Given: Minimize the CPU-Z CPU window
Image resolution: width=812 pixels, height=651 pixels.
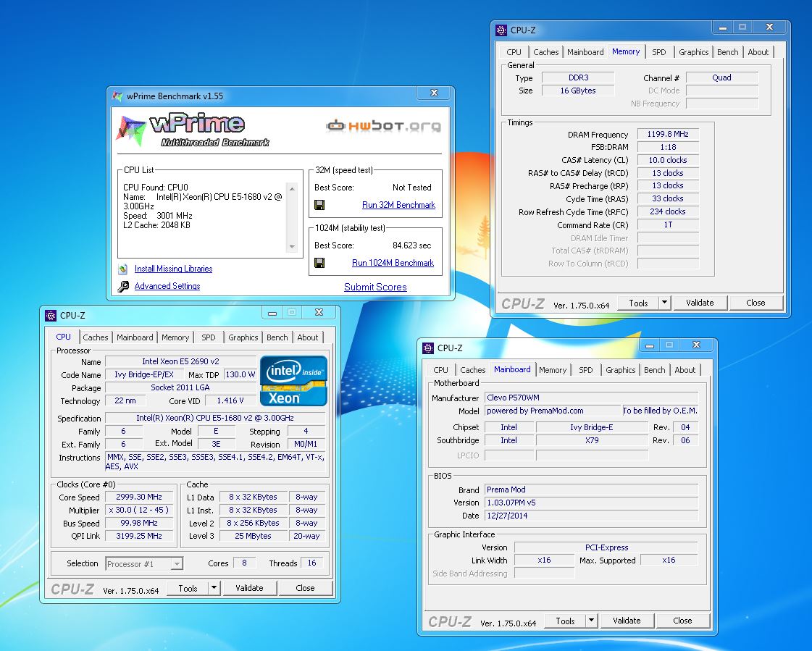Looking at the screenshot, I should (x=272, y=313).
